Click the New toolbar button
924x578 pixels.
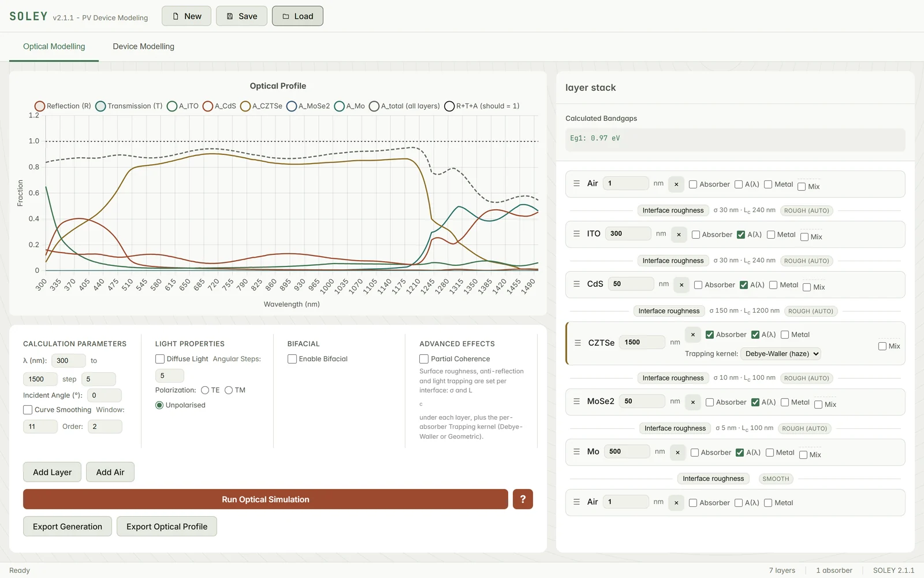click(187, 16)
